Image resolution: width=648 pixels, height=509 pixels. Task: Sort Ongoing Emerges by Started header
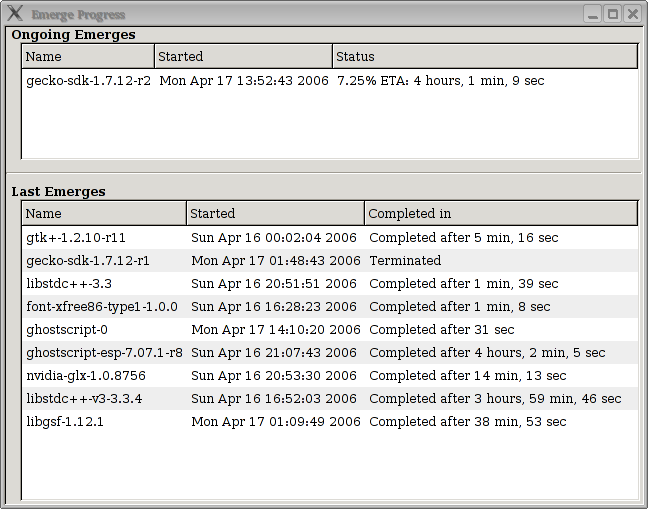(x=243, y=56)
